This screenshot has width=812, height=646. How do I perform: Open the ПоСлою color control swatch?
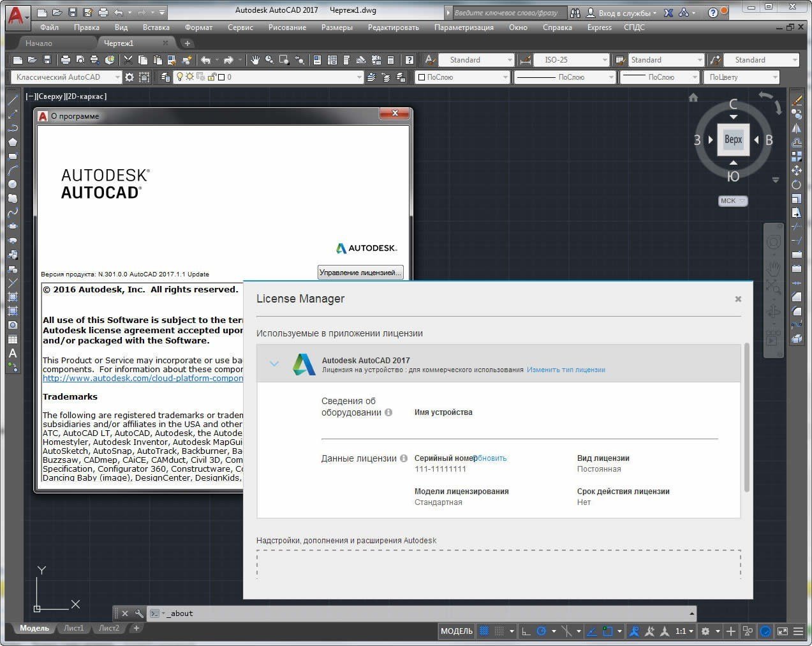click(x=462, y=77)
